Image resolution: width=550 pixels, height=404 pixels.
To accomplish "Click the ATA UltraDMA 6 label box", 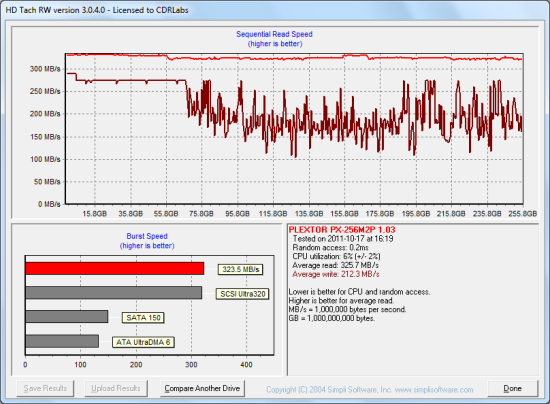I will pos(143,342).
